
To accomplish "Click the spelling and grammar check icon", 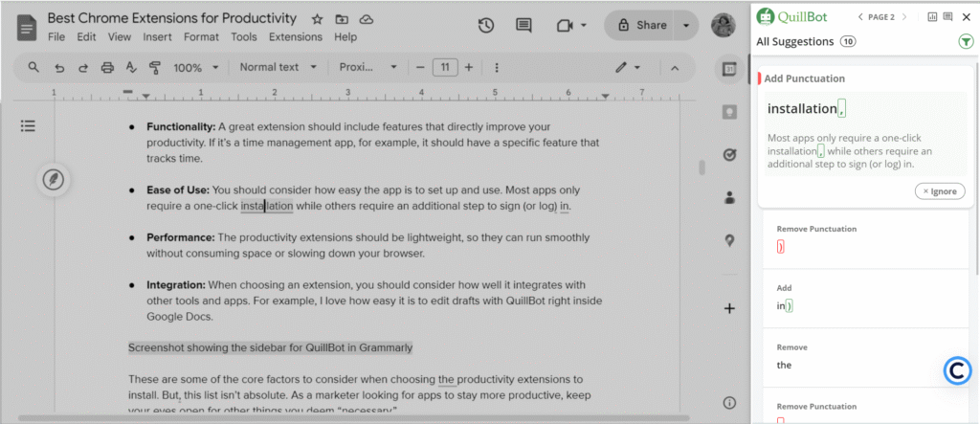I will (131, 68).
